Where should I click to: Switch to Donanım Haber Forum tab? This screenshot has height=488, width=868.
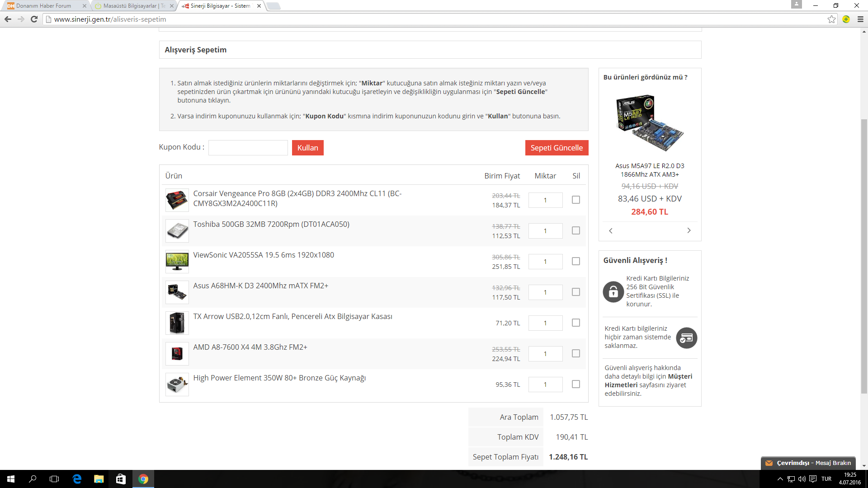pos(44,6)
